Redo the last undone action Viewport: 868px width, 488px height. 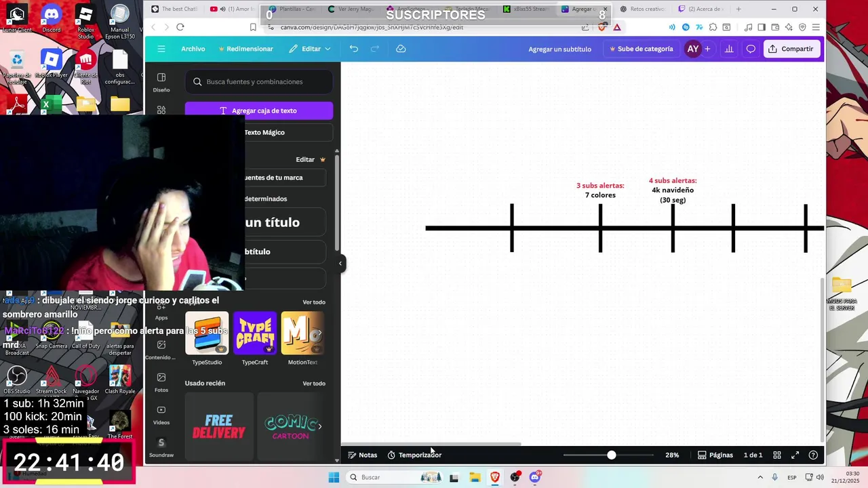click(375, 49)
